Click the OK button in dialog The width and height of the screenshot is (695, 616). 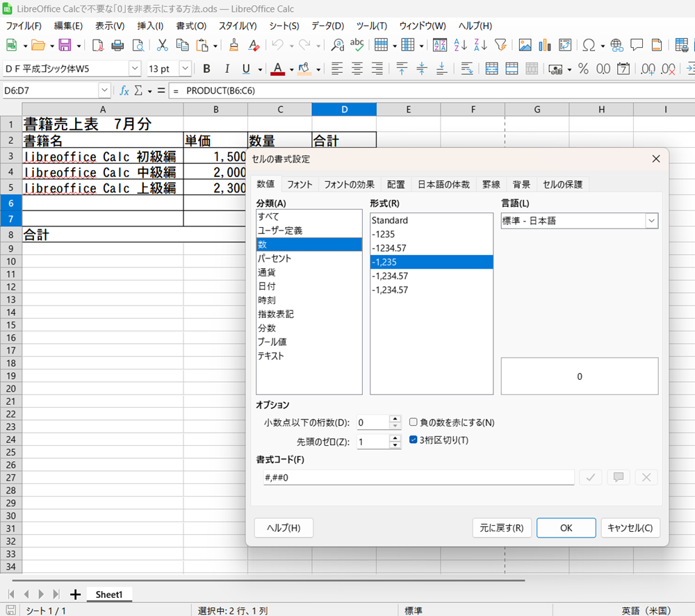tap(566, 528)
